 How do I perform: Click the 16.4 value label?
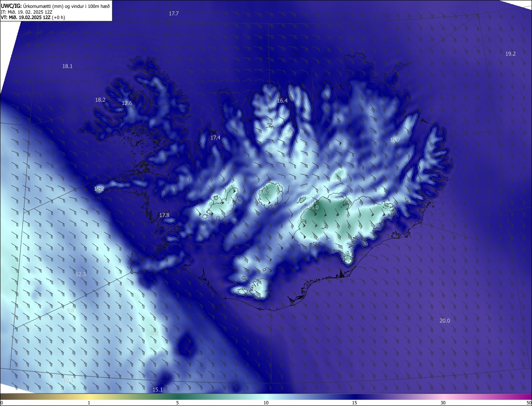(282, 101)
